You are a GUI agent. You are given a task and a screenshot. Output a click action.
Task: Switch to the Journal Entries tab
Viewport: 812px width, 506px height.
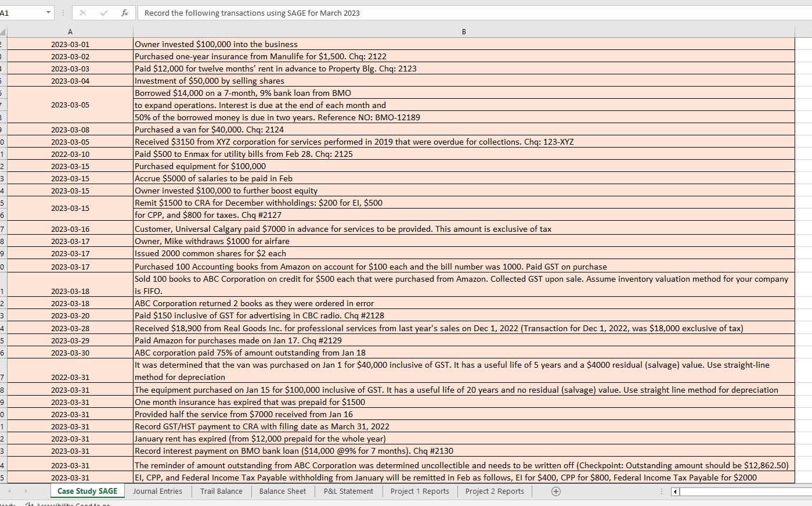click(157, 491)
